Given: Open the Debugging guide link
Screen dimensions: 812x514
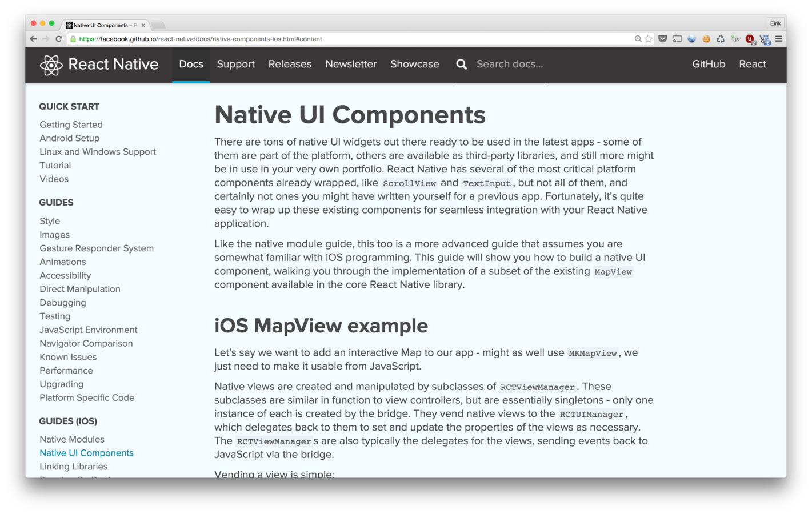Looking at the screenshot, I should tap(63, 303).
